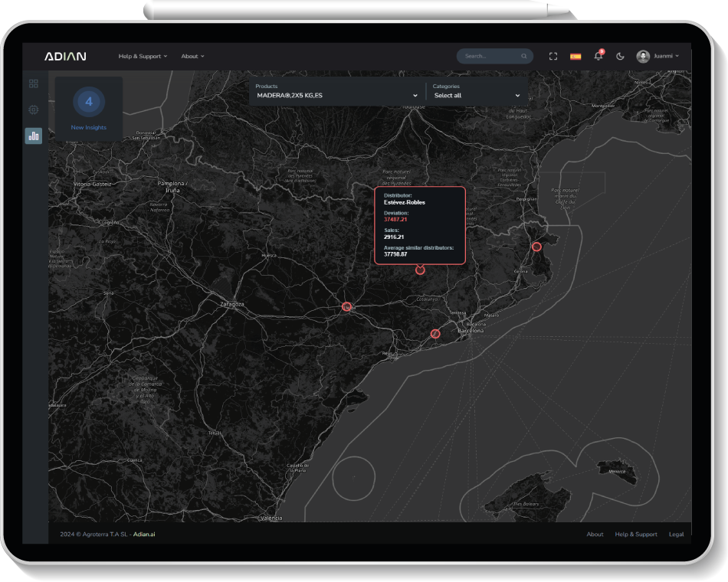This screenshot has width=728, height=582.
Task: Toggle dark mode moon icon
Action: pos(620,56)
